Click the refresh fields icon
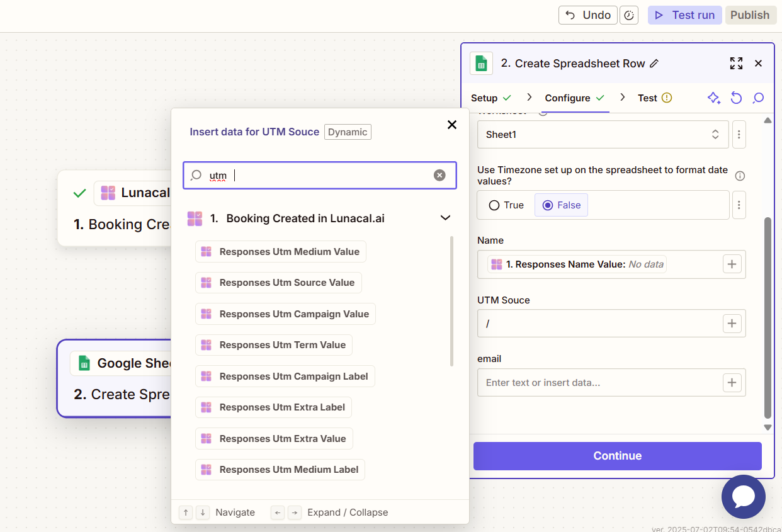Screen dimensions: 782x532 [x=736, y=98]
